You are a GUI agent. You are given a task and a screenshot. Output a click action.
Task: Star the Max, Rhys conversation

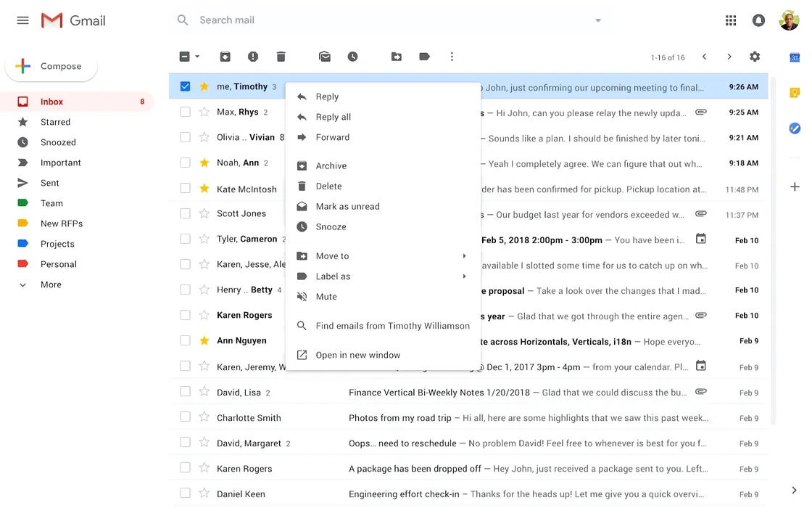pos(204,112)
